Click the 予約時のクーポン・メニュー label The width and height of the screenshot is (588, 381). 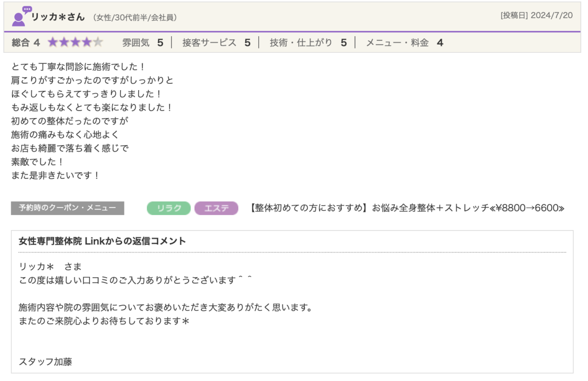(x=68, y=208)
